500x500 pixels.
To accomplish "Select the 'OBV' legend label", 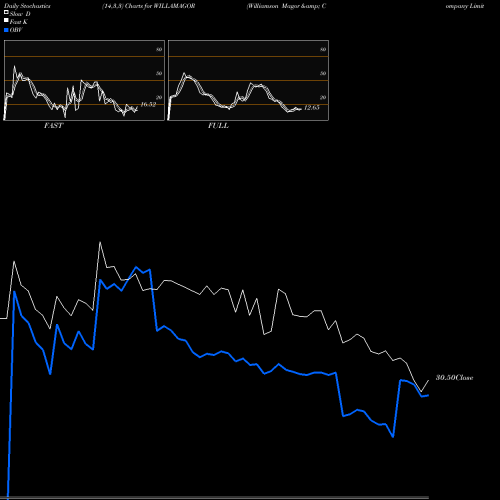I will (x=16, y=30).
